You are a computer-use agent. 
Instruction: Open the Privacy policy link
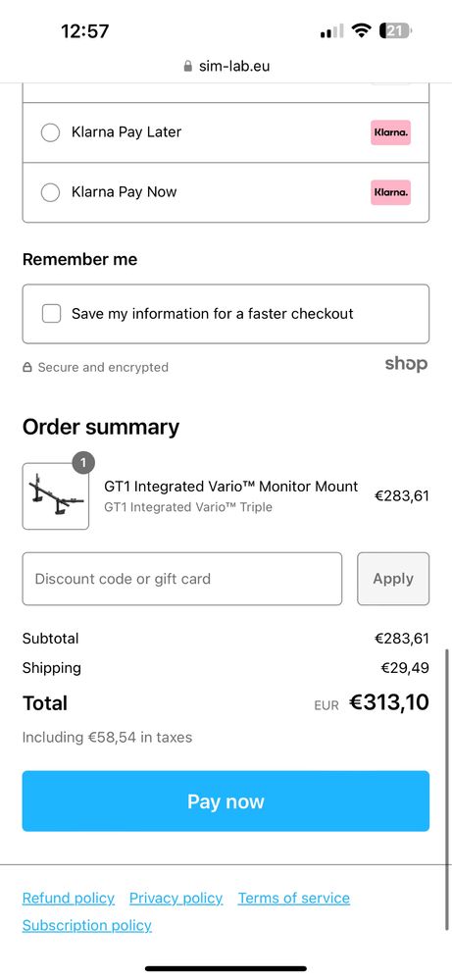click(176, 899)
